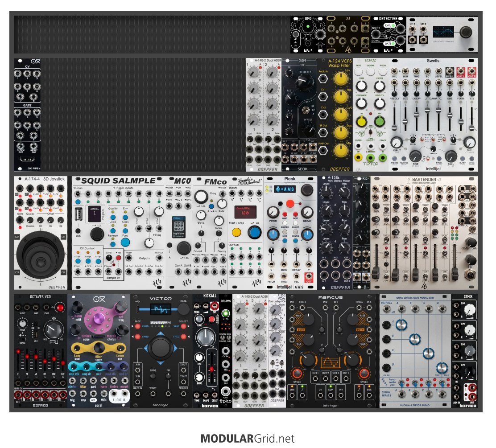Screen dimensions: 496x448
Task: Click Pico Drums green CTRL knob
Action: (x=226, y=313)
